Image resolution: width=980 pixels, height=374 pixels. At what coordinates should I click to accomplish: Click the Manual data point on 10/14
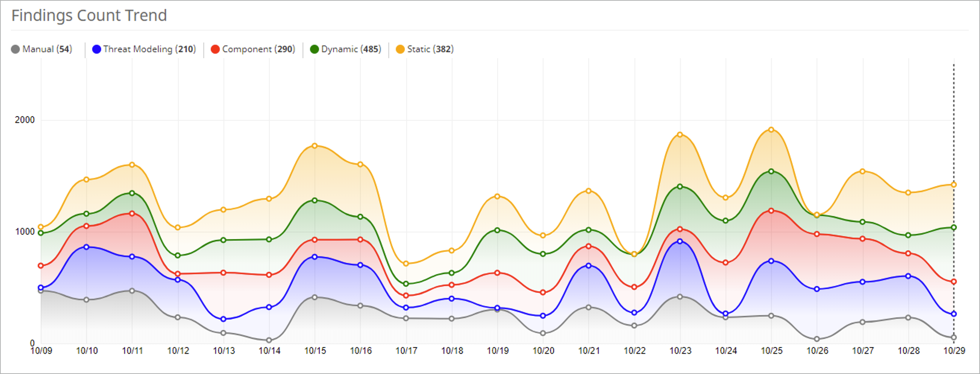[269, 340]
